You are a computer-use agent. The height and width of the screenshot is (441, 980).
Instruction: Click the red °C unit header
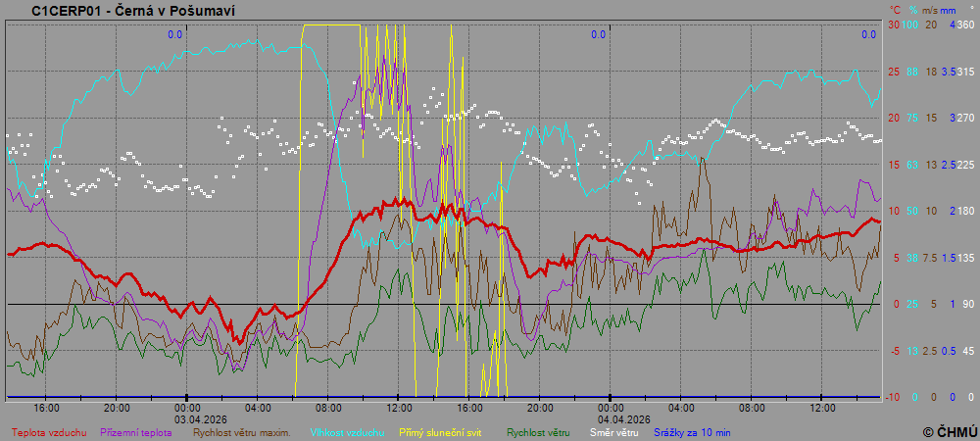coord(894,10)
